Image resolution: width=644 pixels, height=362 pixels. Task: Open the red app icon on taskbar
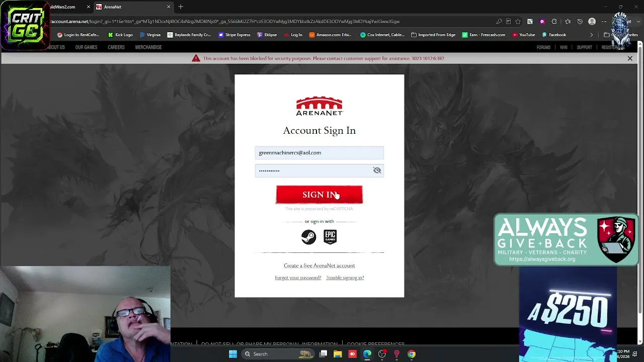352,354
